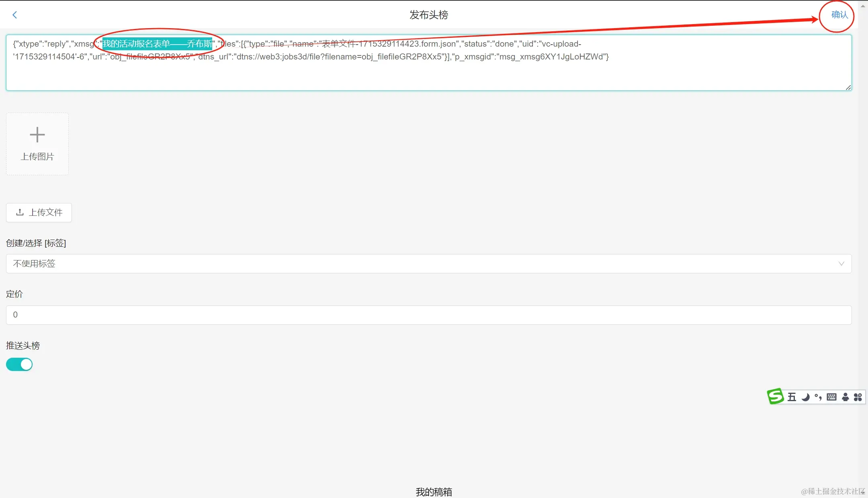Click the textarea resize handle corner
The height and width of the screenshot is (498, 868).
(848, 88)
